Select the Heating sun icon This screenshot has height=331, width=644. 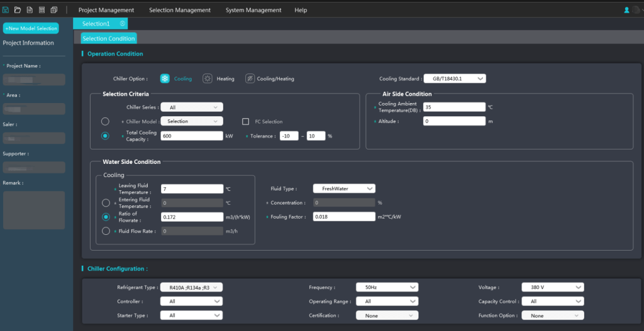pos(207,79)
